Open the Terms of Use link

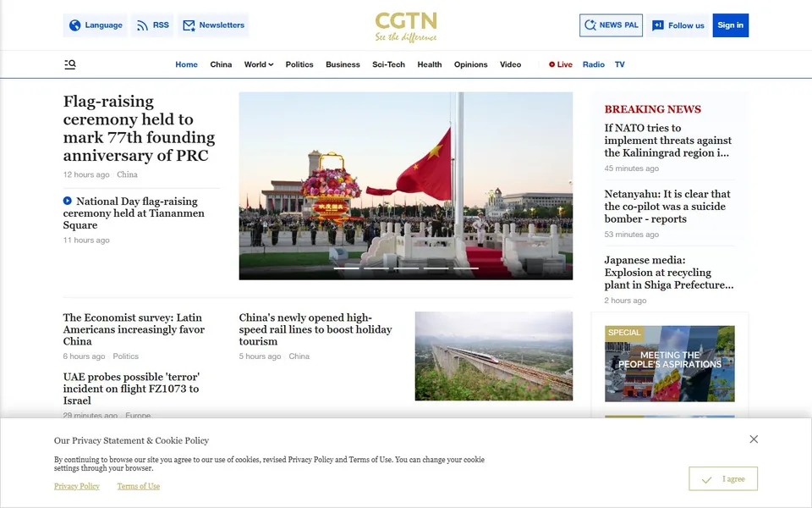tap(138, 486)
